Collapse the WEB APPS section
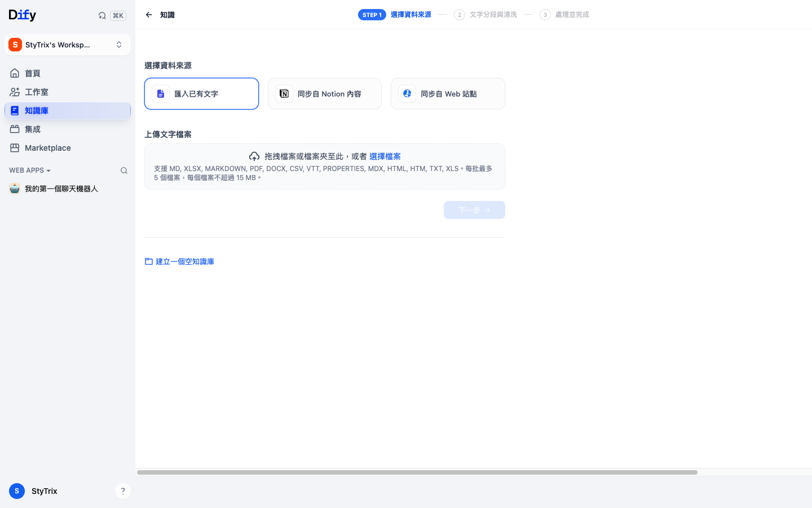The image size is (812, 508). pyautogui.click(x=30, y=170)
